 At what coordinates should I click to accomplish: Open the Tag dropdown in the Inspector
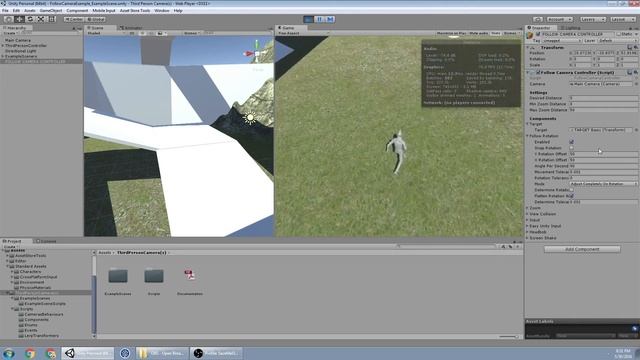point(562,40)
